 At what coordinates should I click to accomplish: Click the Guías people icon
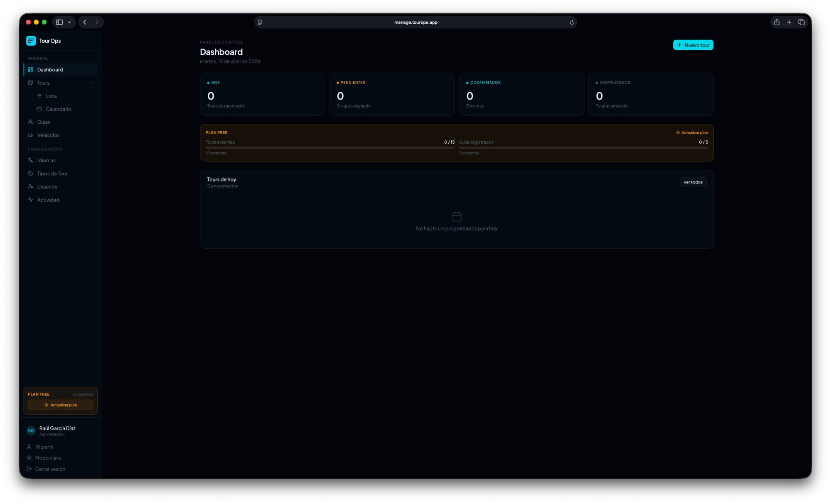[x=30, y=122]
